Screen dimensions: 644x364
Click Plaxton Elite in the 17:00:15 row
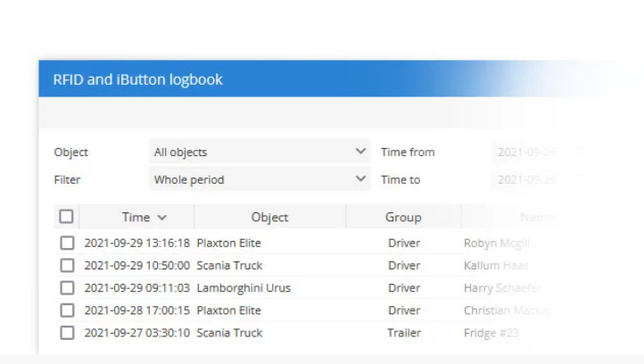[228, 310]
